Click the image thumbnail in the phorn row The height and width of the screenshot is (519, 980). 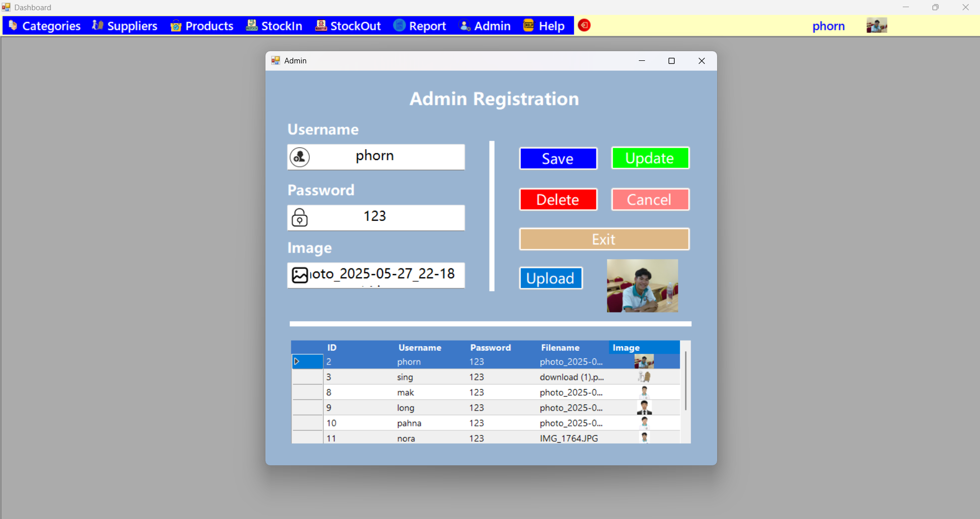[644, 362]
